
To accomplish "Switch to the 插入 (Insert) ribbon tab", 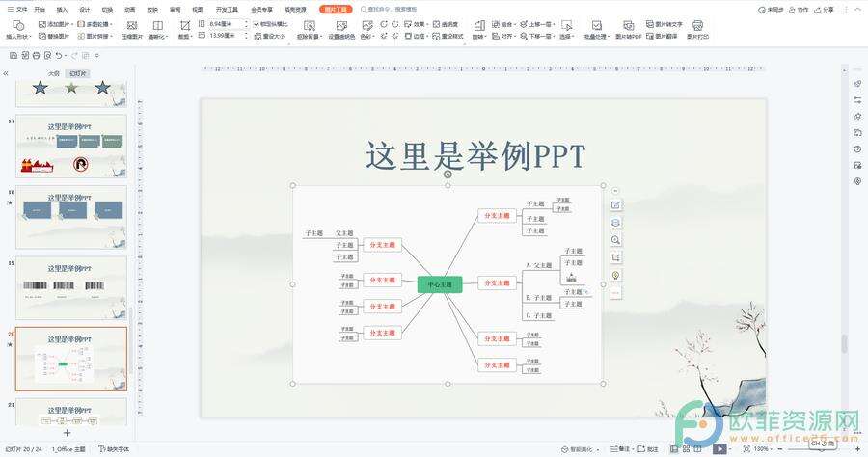I will click(62, 10).
